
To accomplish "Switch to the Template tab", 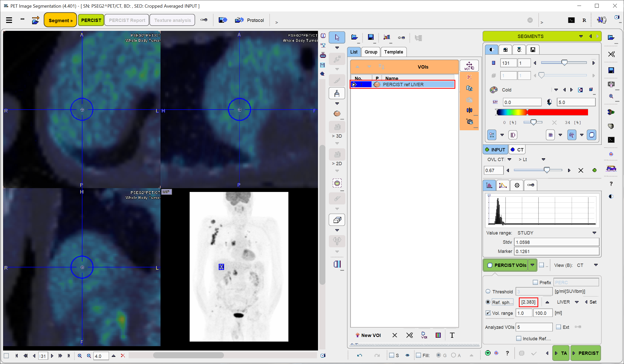I will coord(394,52).
